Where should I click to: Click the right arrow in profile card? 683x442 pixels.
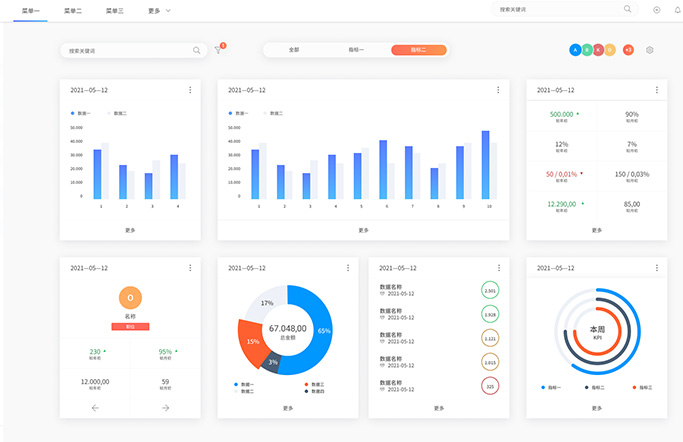[166, 408]
